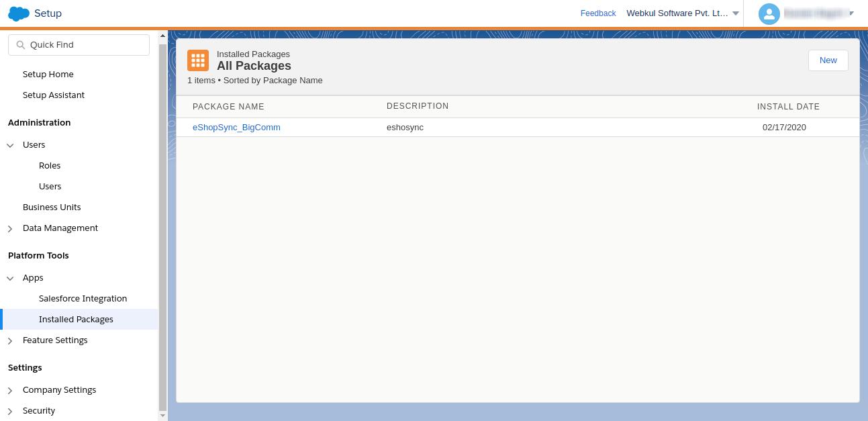Click the New package button
Image resolution: width=868 pixels, height=421 pixels.
[x=828, y=60]
